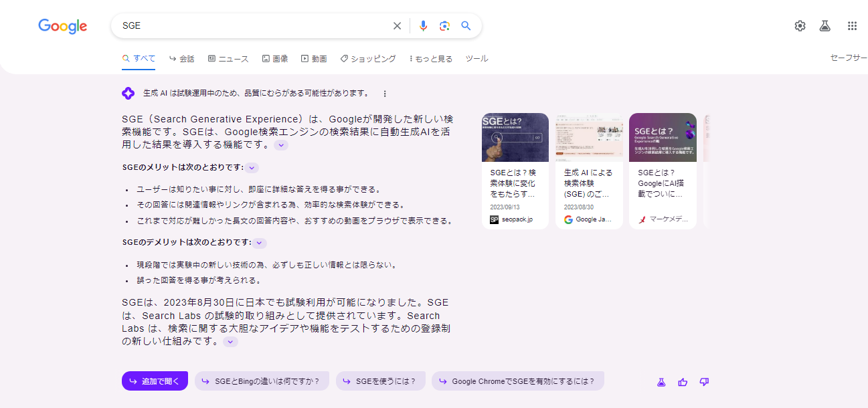Click the seopack.jp site favicon

[495, 219]
